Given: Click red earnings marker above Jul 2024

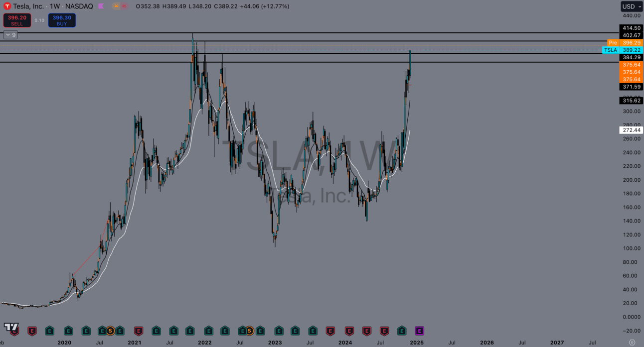Looking at the screenshot, I should pyautogui.click(x=384, y=331).
